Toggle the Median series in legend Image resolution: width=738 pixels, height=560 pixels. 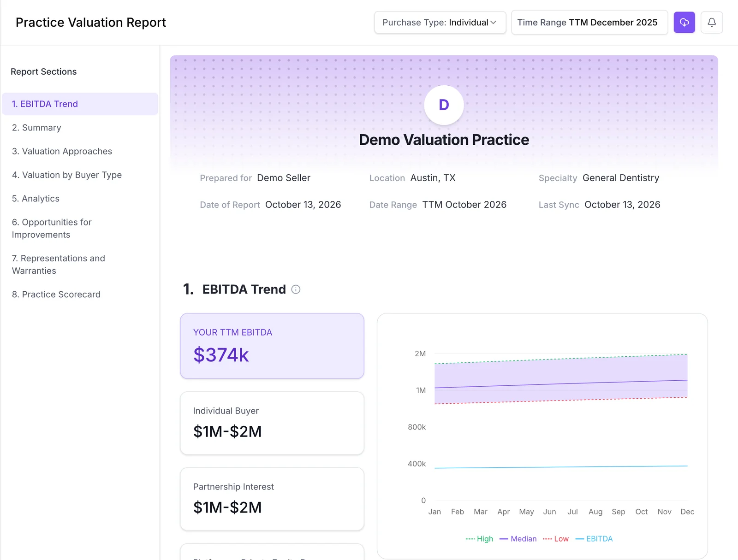pyautogui.click(x=518, y=539)
